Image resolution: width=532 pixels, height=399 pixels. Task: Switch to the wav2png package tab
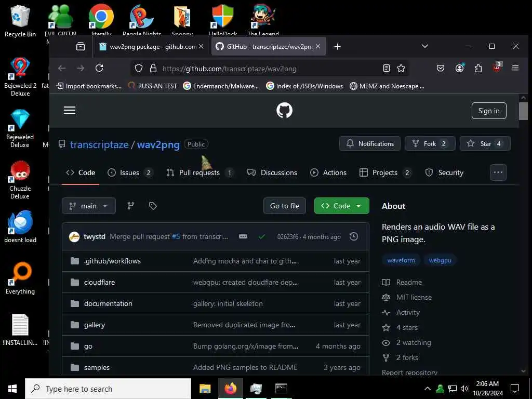coord(151,46)
